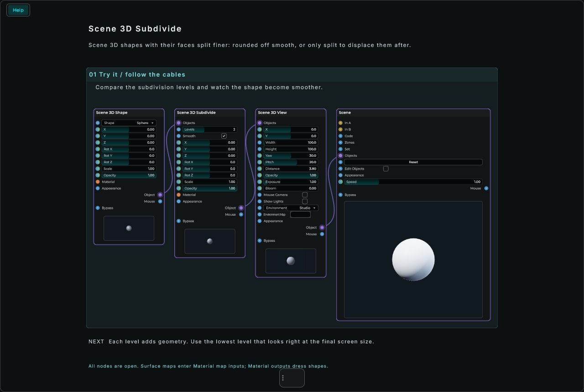This screenshot has width=584, height=392.
Task: Click the In A port on Scene node
Action: (340, 123)
